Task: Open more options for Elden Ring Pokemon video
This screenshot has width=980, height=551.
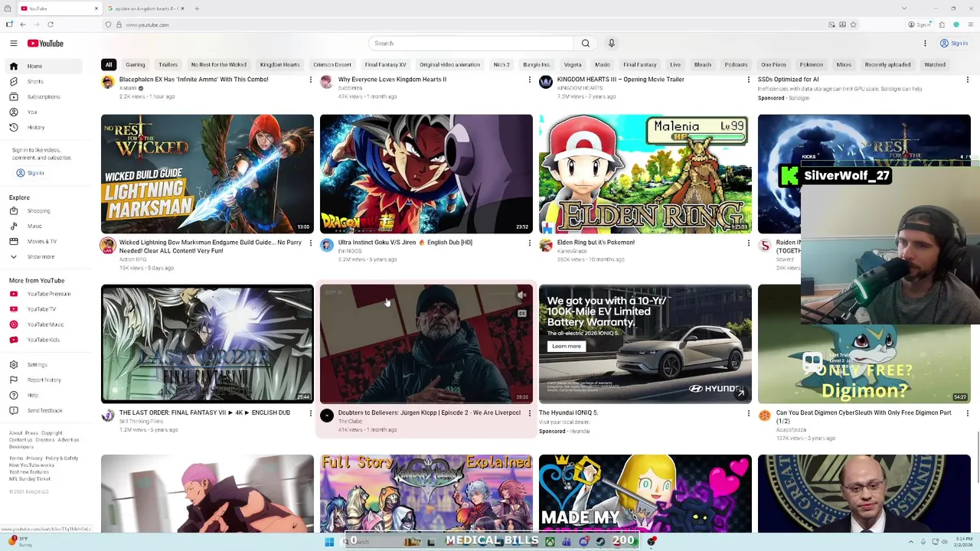Action: click(748, 243)
